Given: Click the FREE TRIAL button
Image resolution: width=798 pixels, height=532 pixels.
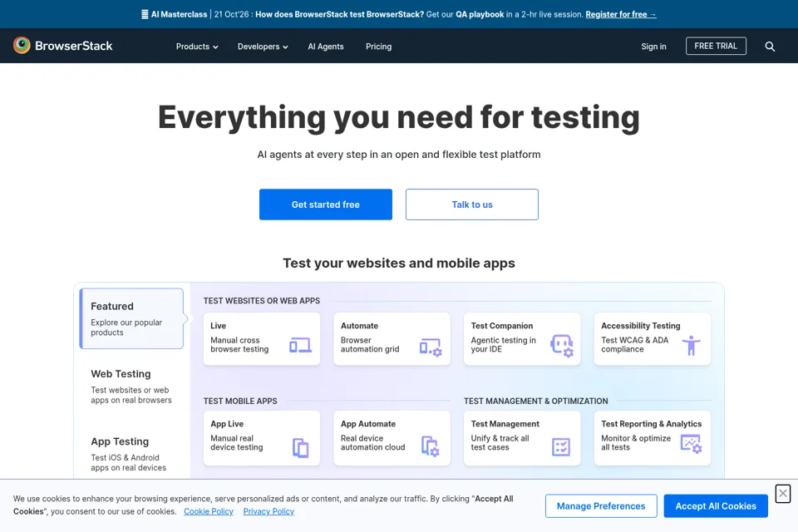Looking at the screenshot, I should (x=716, y=46).
